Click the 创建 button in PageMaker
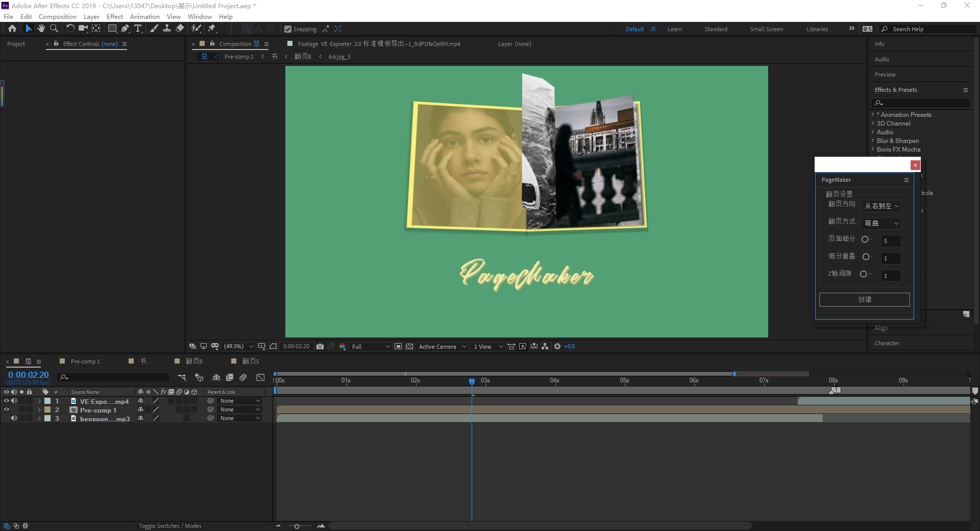 (864, 300)
